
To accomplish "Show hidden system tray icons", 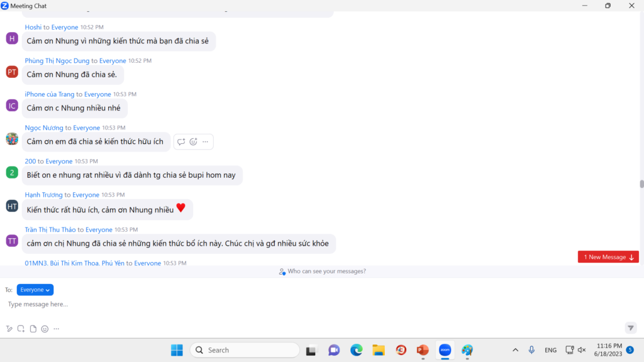I will [516, 350].
